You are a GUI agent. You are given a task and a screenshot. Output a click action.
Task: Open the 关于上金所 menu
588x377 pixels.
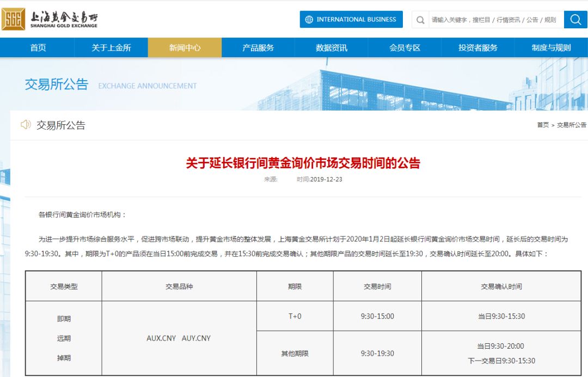click(111, 48)
